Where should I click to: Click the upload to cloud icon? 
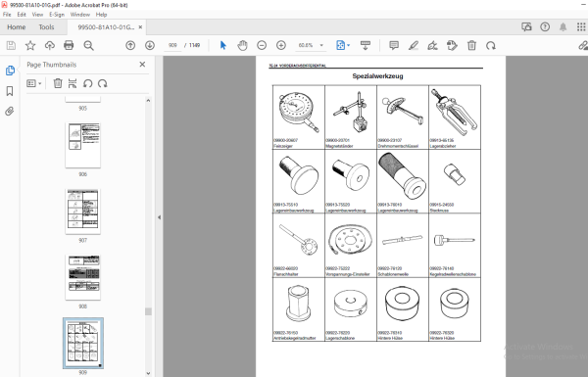pyautogui.click(x=50, y=45)
